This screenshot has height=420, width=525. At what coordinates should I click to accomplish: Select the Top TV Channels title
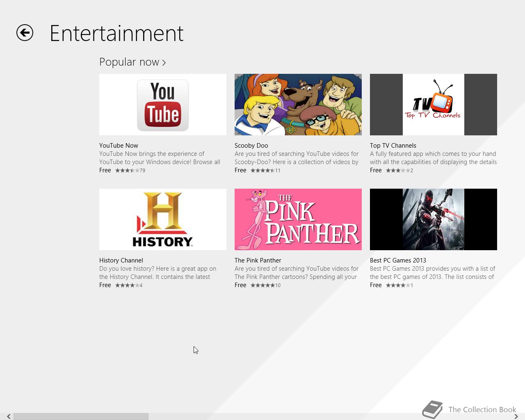click(x=393, y=146)
